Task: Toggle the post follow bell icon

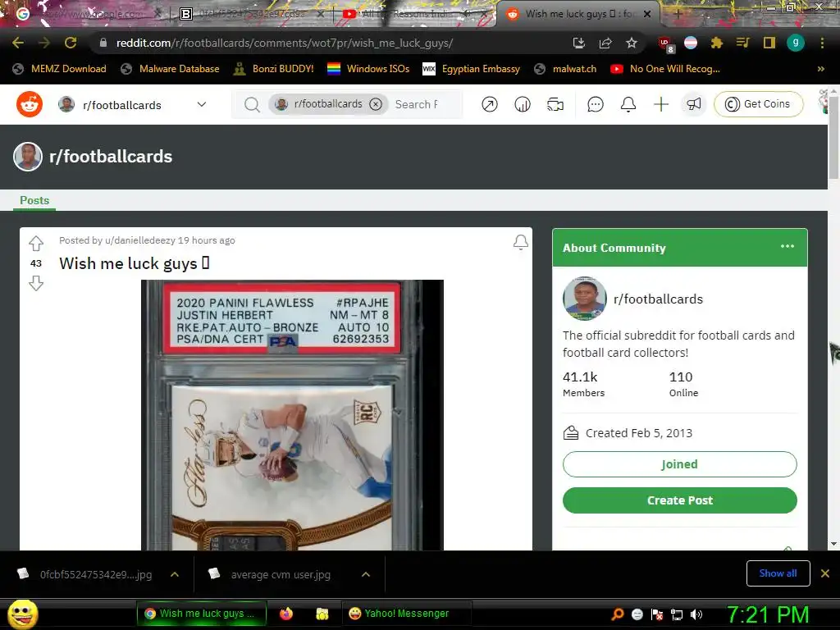Action: 521,242
